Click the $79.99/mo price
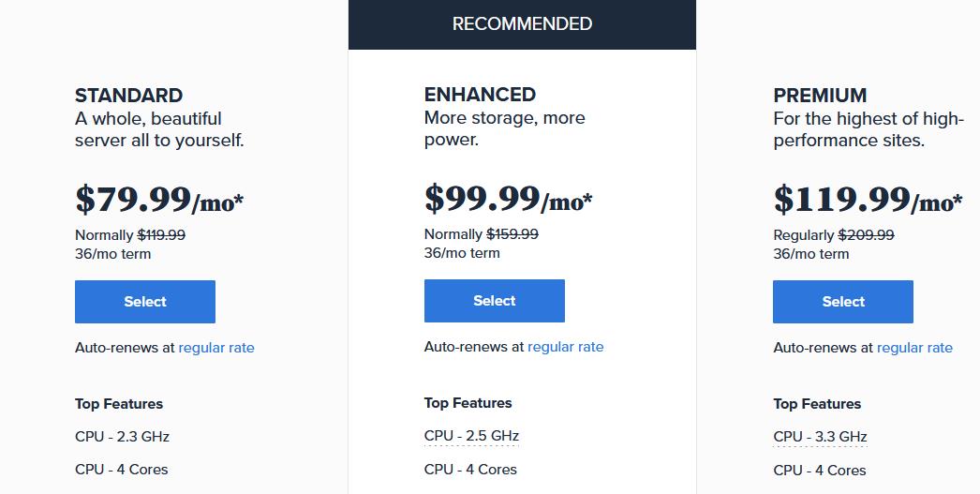 159,200
